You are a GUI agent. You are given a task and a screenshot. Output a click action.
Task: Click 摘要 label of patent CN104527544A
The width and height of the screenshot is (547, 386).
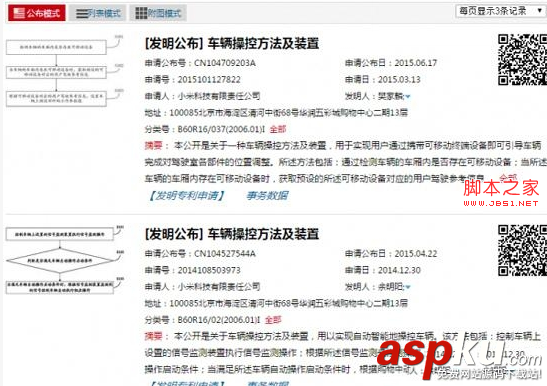click(x=153, y=336)
